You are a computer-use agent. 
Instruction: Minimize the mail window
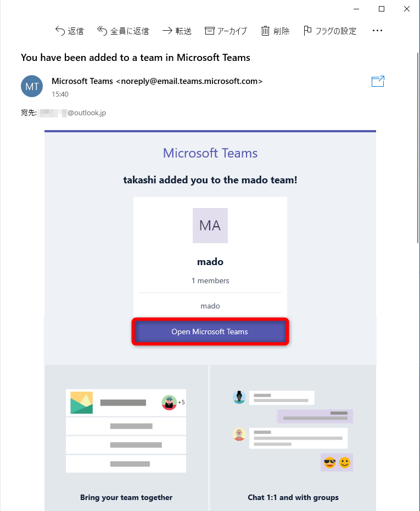point(356,9)
